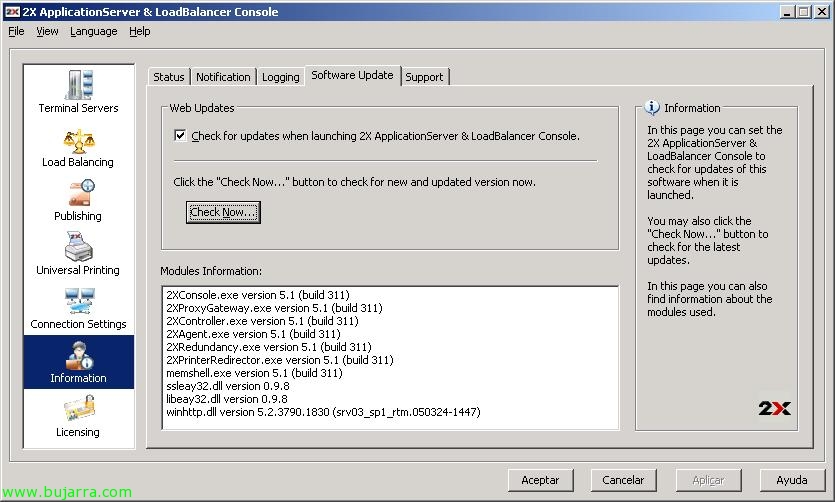Select the 2XAgent.exe version line
The image size is (835, 502).
pyautogui.click(x=253, y=334)
